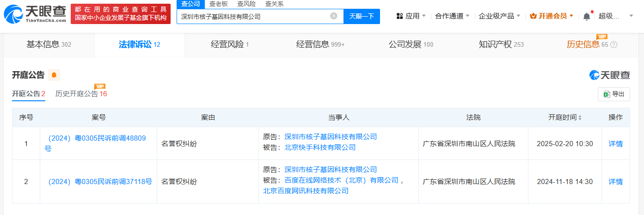
Task: Click the Excel icon on the export button
Action: pos(607,94)
